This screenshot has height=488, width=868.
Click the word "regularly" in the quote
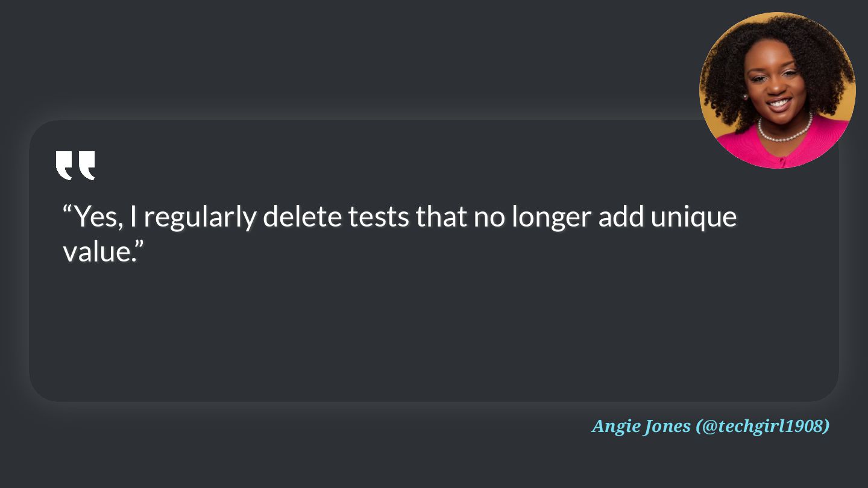[x=200, y=218]
